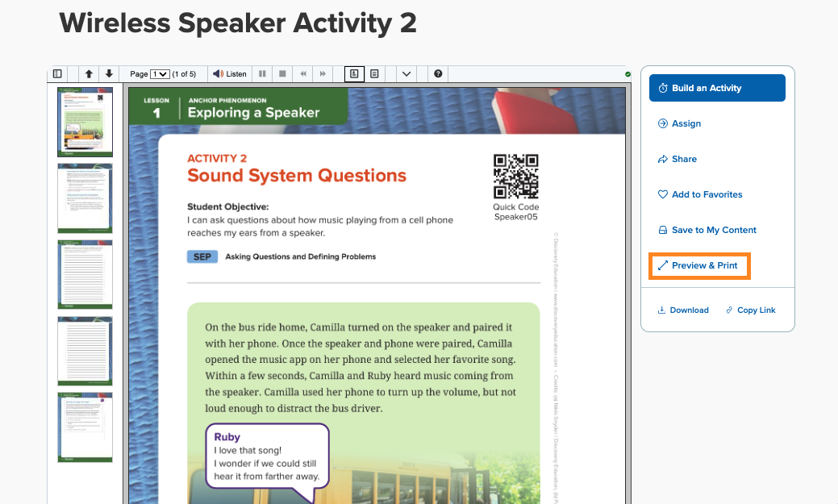This screenshot has height=504, width=838.
Task: Click Copy Link
Action: [750, 310]
